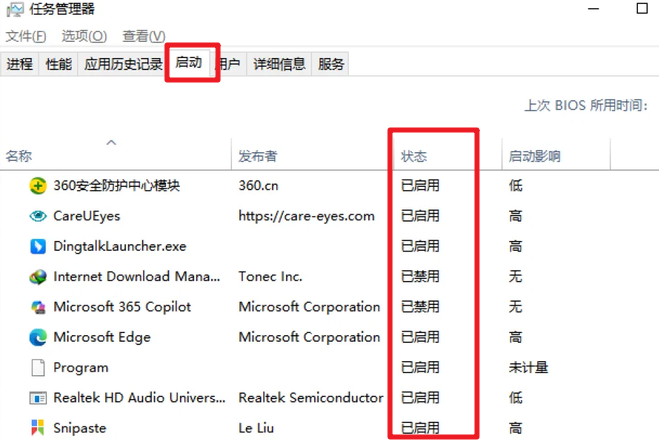
Task: Switch to the 服务 tab
Action: point(331,64)
